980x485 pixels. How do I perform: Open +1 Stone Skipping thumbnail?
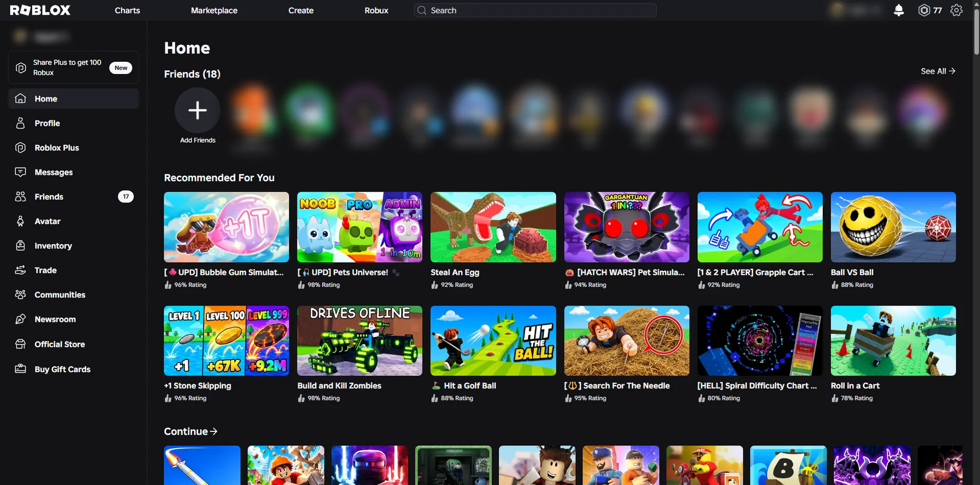click(x=226, y=341)
